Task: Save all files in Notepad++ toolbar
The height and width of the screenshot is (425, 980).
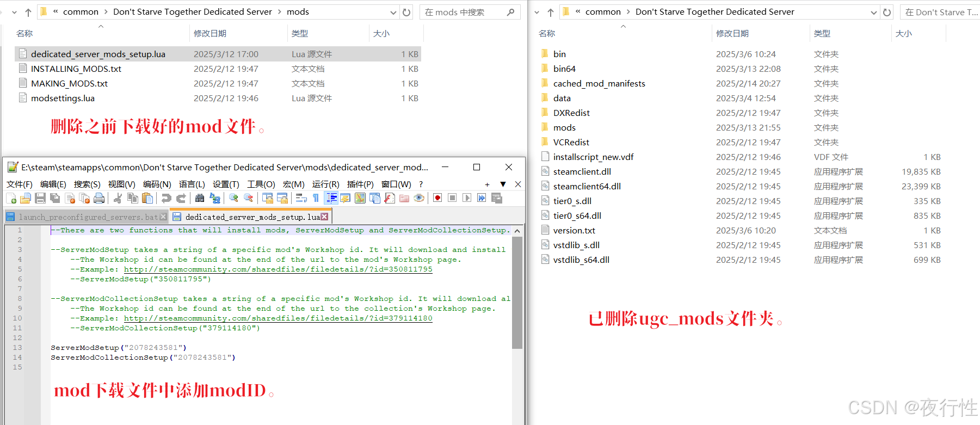Action: pyautogui.click(x=55, y=198)
